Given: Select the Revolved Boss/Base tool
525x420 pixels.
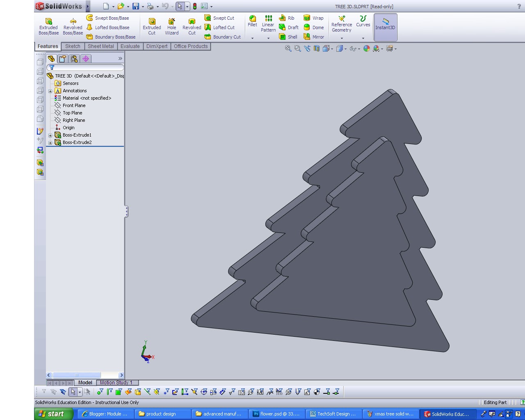Looking at the screenshot, I should point(73,26).
